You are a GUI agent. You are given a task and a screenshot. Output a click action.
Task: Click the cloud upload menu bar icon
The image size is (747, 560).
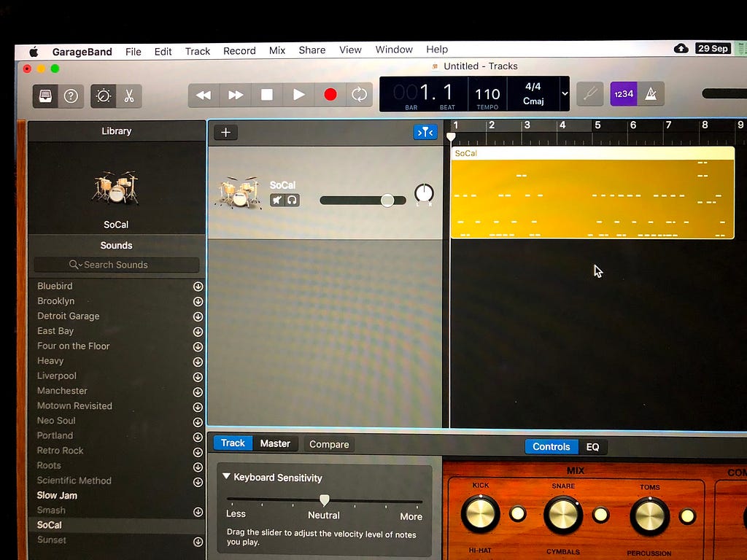(681, 48)
